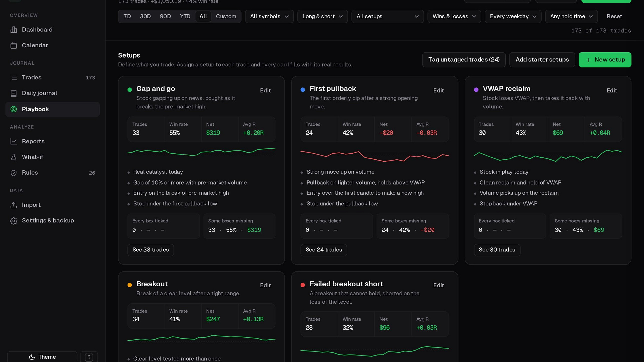Screen dimensions: 644x362
Task: Click the What-if flask icon
Action: 14,157
